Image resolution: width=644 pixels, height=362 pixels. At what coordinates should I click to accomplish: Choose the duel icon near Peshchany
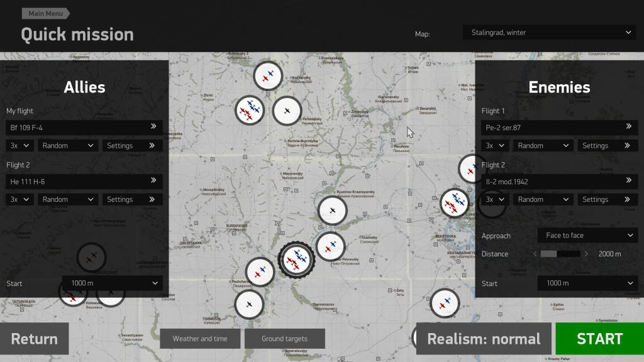tap(260, 272)
